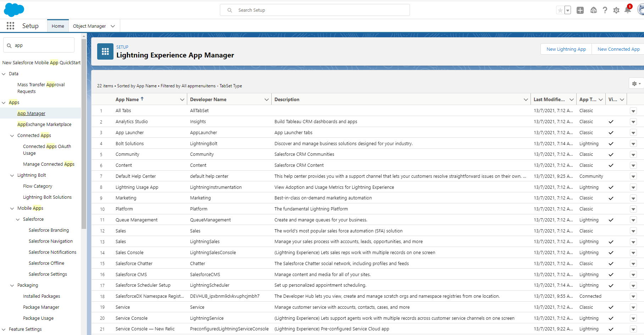The width and height of the screenshot is (644, 335).
Task: Open row actions for Lightning Usage App
Action: pyautogui.click(x=633, y=187)
